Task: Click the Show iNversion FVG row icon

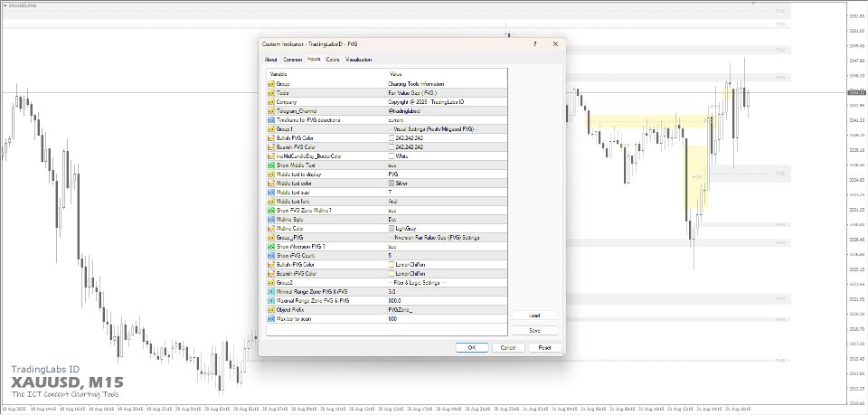Action: 271,246
